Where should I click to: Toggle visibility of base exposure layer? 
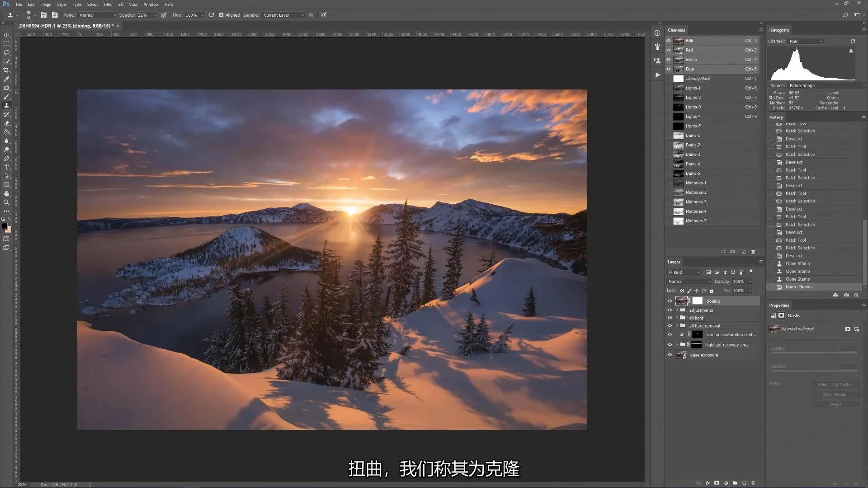click(670, 355)
